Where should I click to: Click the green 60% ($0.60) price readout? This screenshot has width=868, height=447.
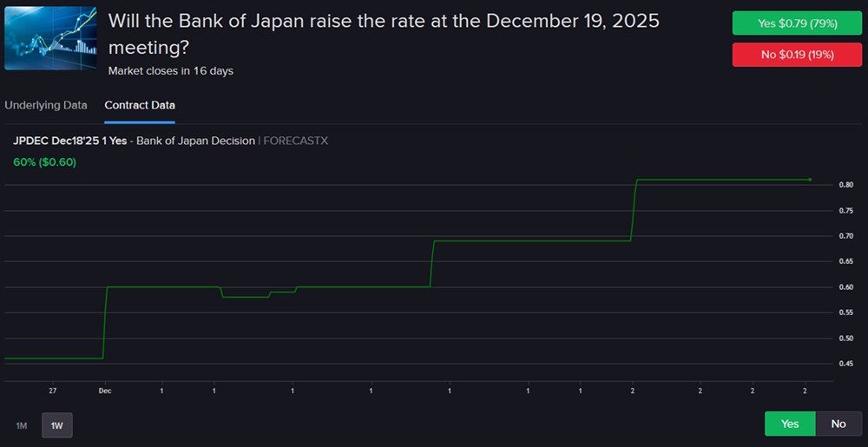click(x=45, y=161)
